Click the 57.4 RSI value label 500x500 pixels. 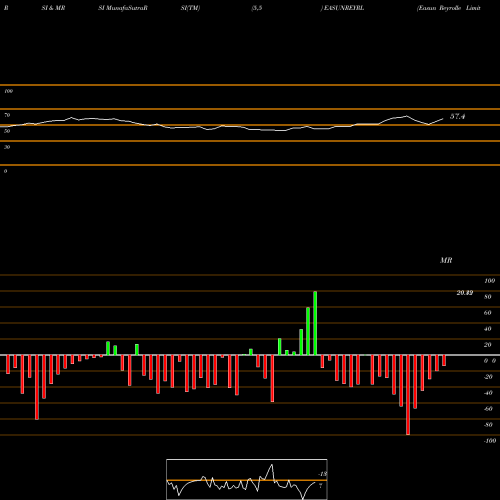coord(457,116)
